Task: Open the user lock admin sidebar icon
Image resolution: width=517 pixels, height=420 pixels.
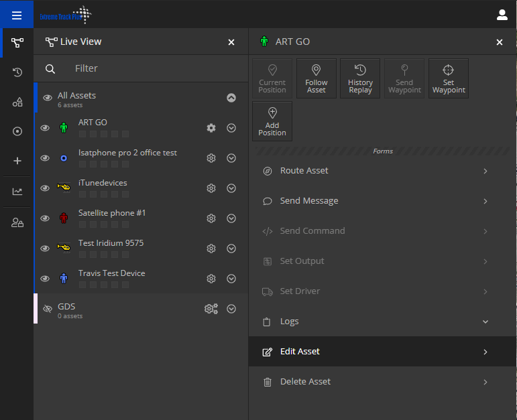Action: (x=17, y=222)
